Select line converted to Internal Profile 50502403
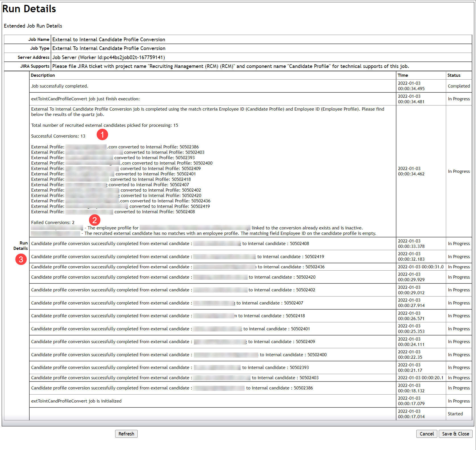 coord(118,152)
